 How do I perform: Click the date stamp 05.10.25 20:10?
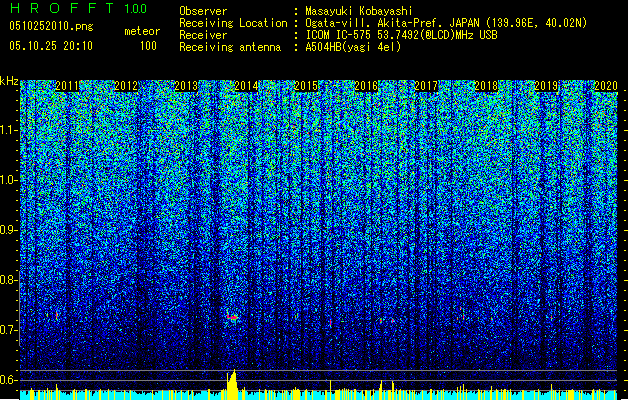(51, 46)
